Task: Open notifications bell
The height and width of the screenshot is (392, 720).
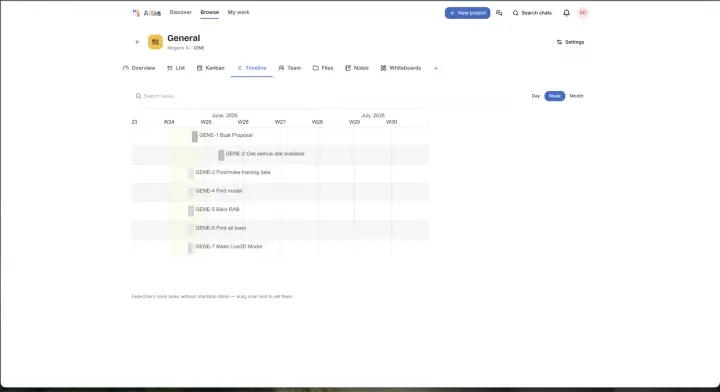Action: point(566,13)
